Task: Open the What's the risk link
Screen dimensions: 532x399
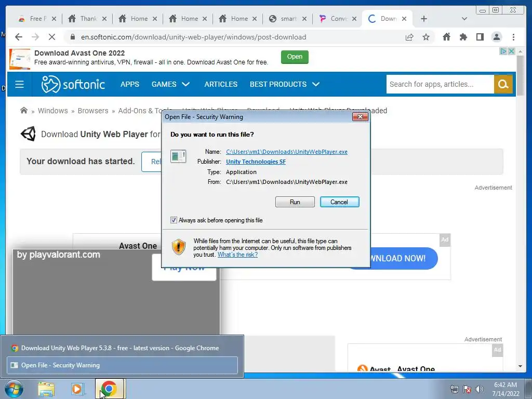Action: click(237, 255)
